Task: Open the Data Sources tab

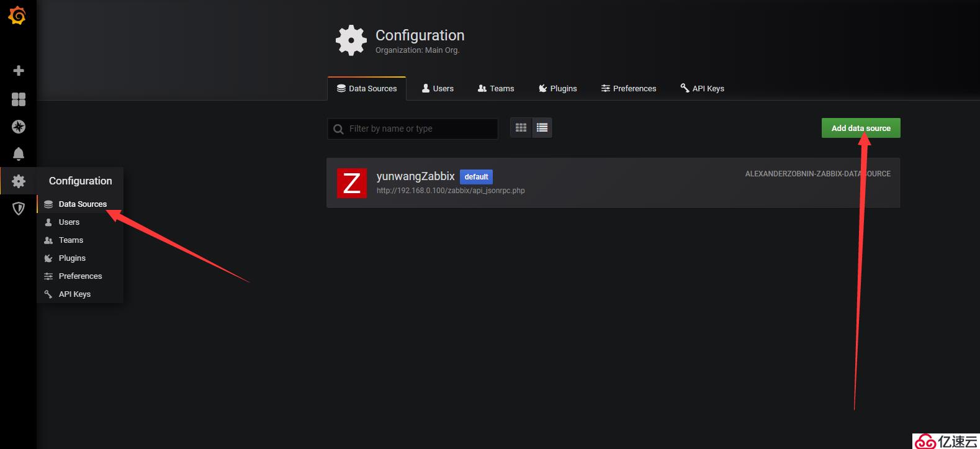Action: point(367,88)
